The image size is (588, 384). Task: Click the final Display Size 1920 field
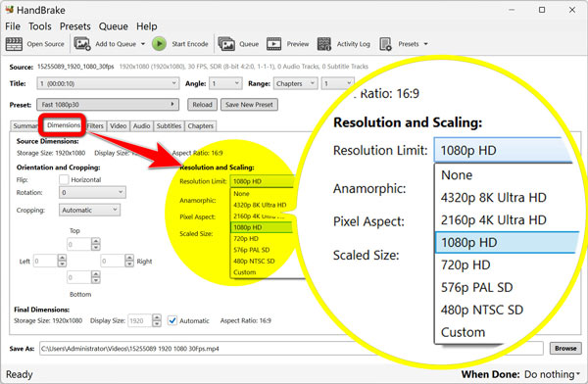[139, 320]
